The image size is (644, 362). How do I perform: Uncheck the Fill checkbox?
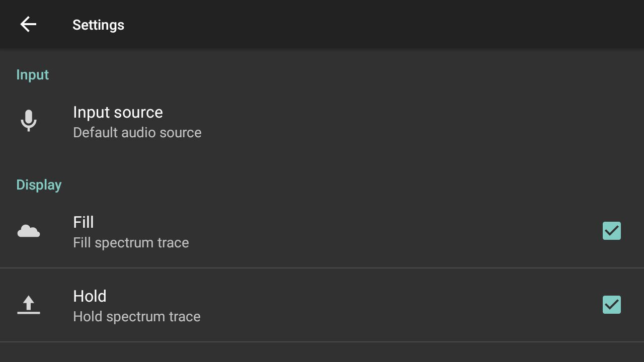(611, 231)
